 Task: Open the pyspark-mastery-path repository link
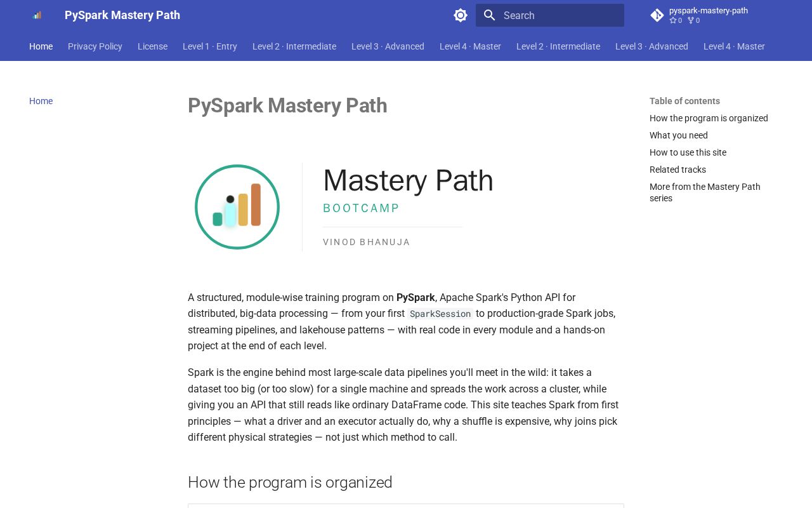pos(709,10)
